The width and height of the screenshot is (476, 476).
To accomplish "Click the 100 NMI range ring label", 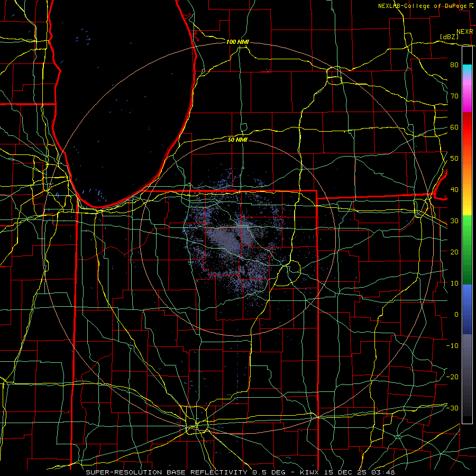I will tap(237, 42).
